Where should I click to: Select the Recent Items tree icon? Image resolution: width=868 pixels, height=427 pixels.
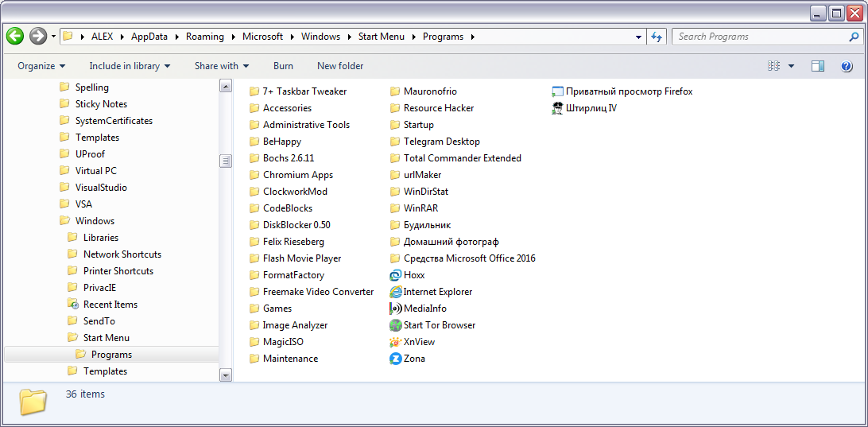pos(72,304)
